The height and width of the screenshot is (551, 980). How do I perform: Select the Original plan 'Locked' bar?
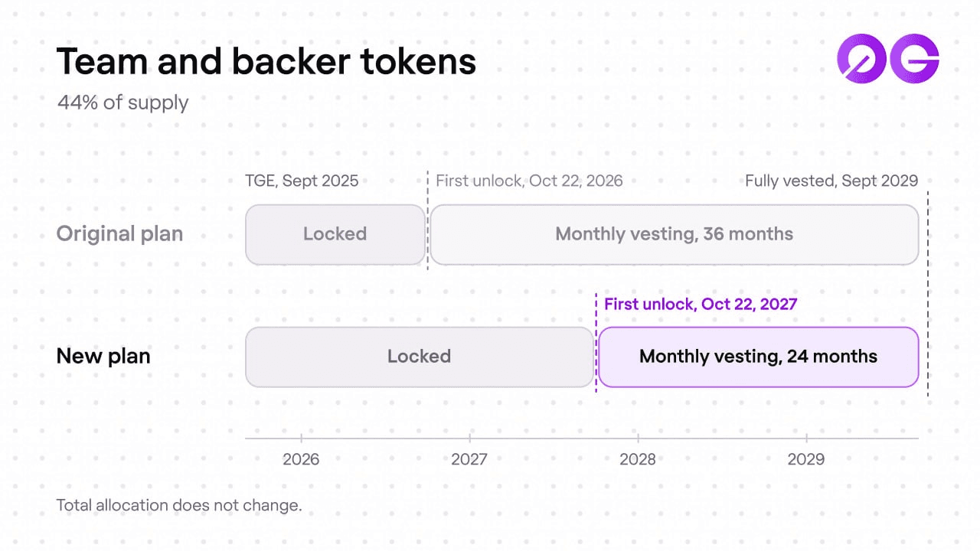(335, 234)
